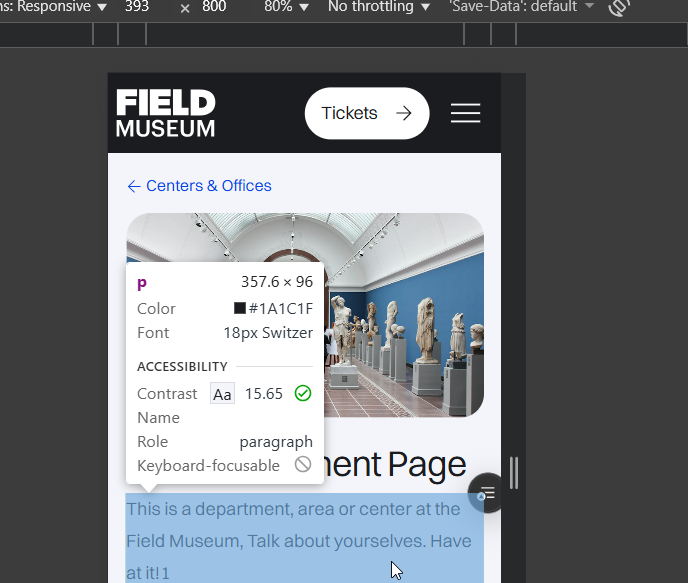
Task: Click the arrow inside the Tickets button
Action: click(x=404, y=113)
